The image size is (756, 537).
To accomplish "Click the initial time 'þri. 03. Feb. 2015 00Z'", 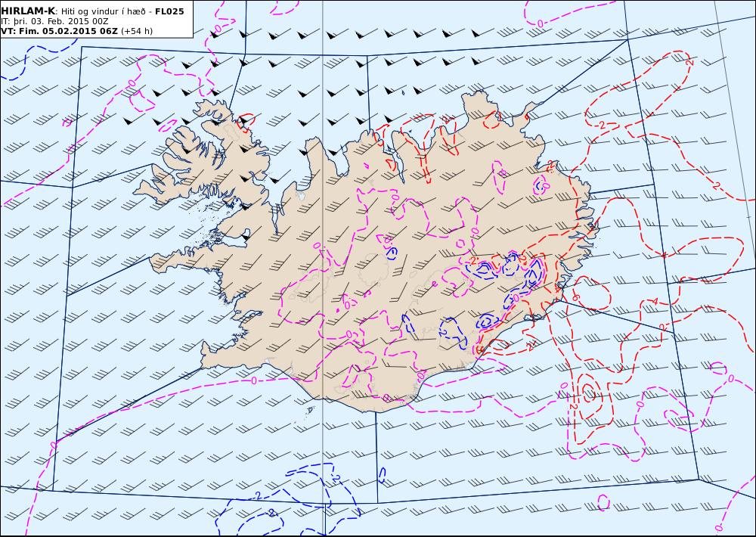I will (x=60, y=21).
